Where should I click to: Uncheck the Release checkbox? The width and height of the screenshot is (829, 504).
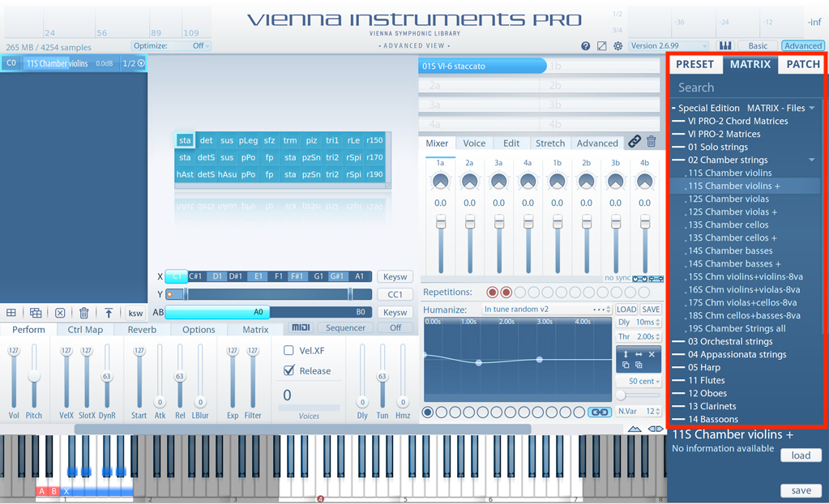click(x=288, y=370)
